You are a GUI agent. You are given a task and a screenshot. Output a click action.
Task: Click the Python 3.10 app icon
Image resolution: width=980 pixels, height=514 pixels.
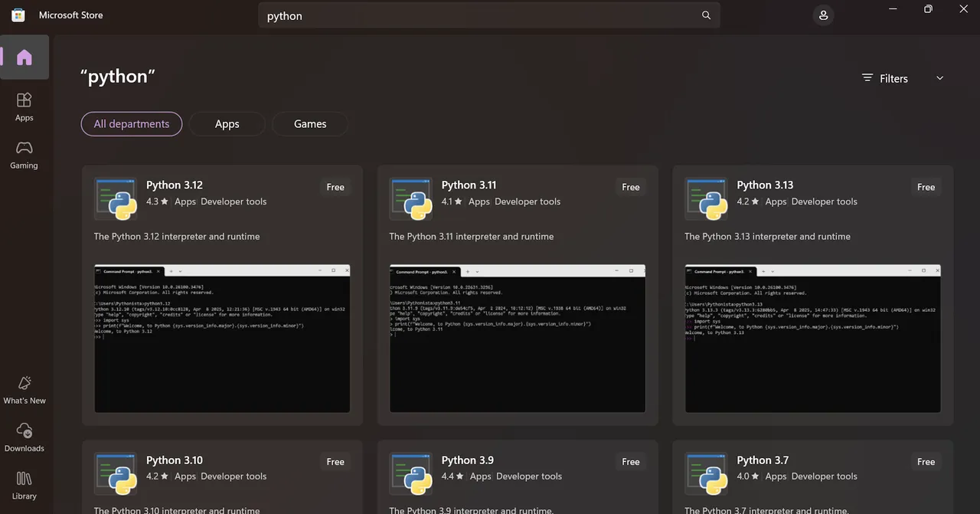point(116,474)
